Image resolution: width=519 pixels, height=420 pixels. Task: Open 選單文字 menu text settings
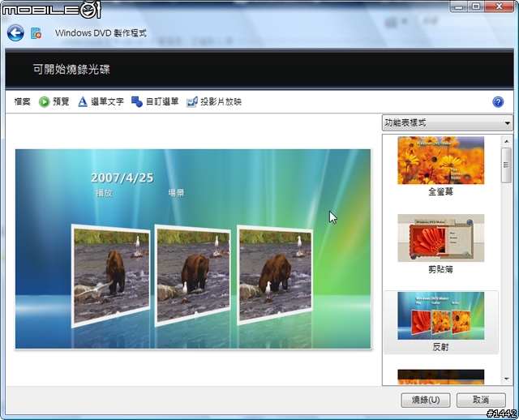[107, 101]
